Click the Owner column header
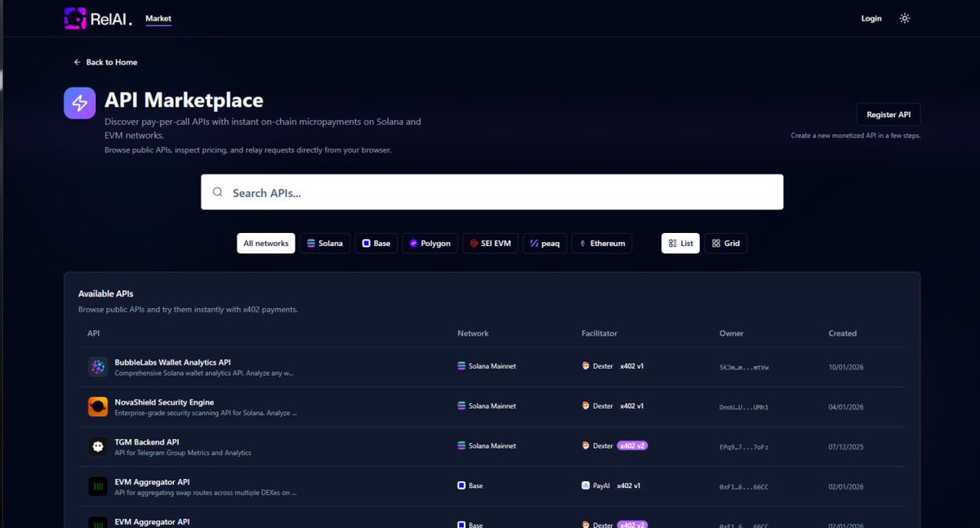The height and width of the screenshot is (528, 980). [x=732, y=333]
